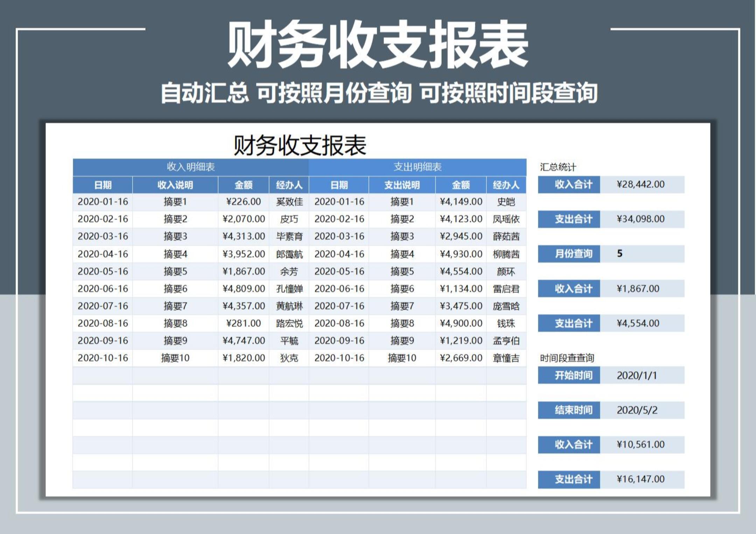Click income amount ¥4,357.00
The image size is (756, 534).
244,306
